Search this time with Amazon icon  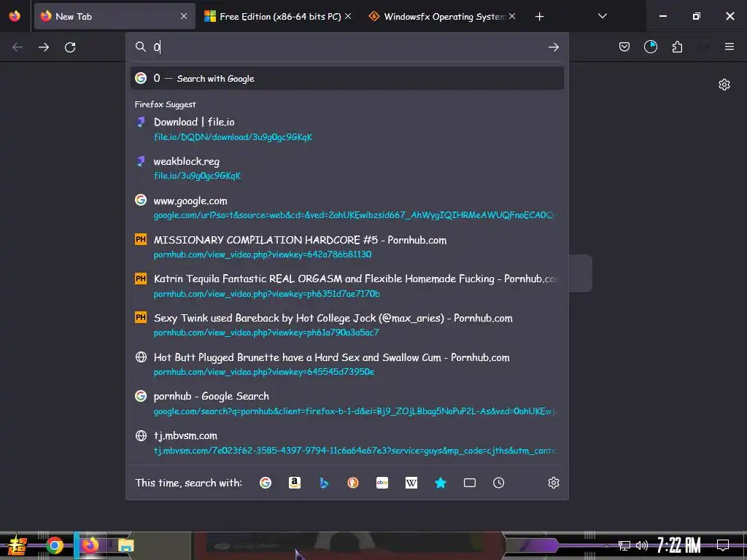point(295,483)
